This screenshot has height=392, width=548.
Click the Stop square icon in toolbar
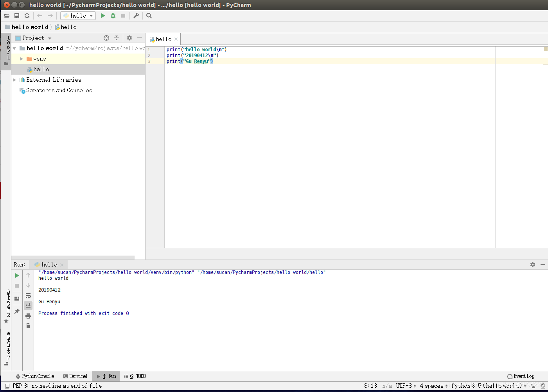[x=123, y=16]
